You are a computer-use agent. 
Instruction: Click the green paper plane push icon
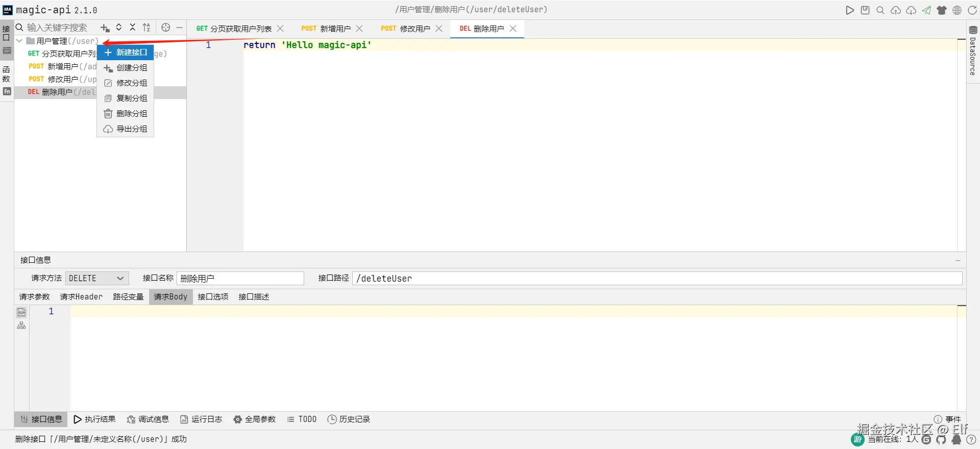926,10
